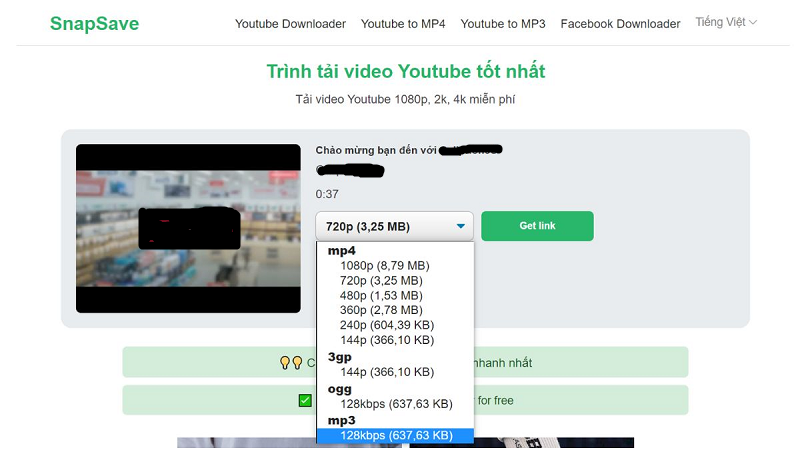Image resolution: width=800 pixels, height=450 pixels.
Task: Click the light bulb icons in banner
Action: pyautogui.click(x=290, y=363)
